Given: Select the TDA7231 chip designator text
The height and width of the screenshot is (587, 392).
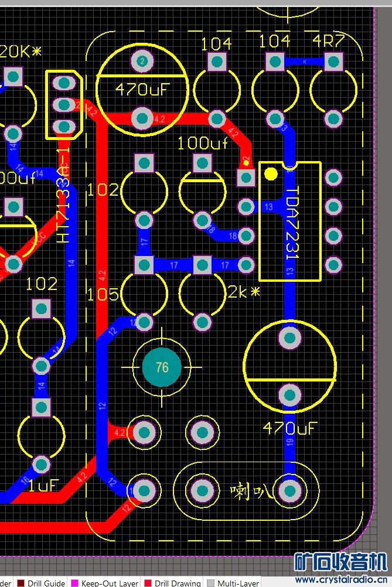Looking at the screenshot, I should point(292,223).
